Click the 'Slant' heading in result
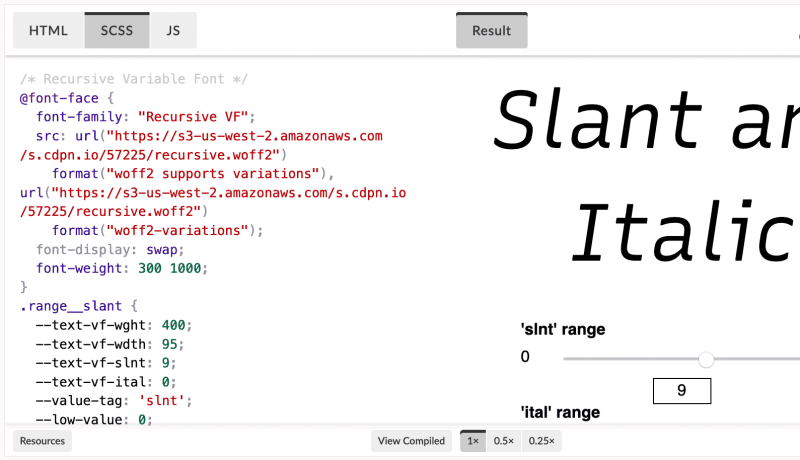Viewport: 800px width, 460px height. click(x=598, y=120)
